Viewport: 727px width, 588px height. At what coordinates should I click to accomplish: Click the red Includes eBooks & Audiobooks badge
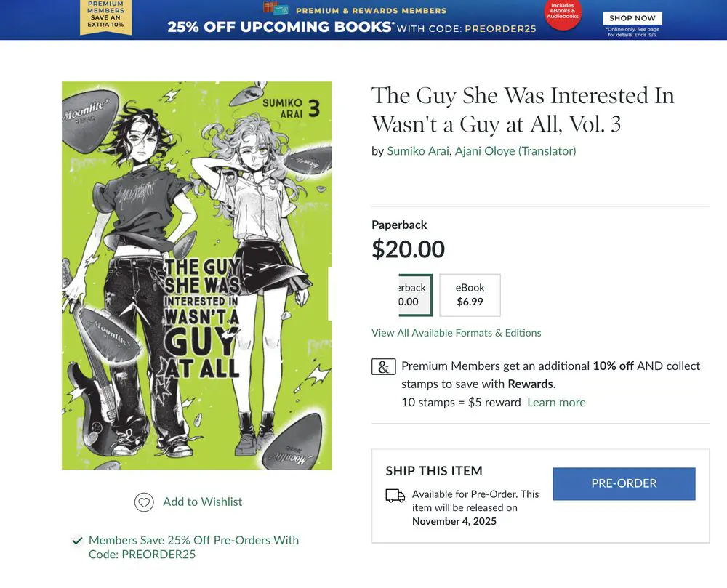tap(563, 13)
